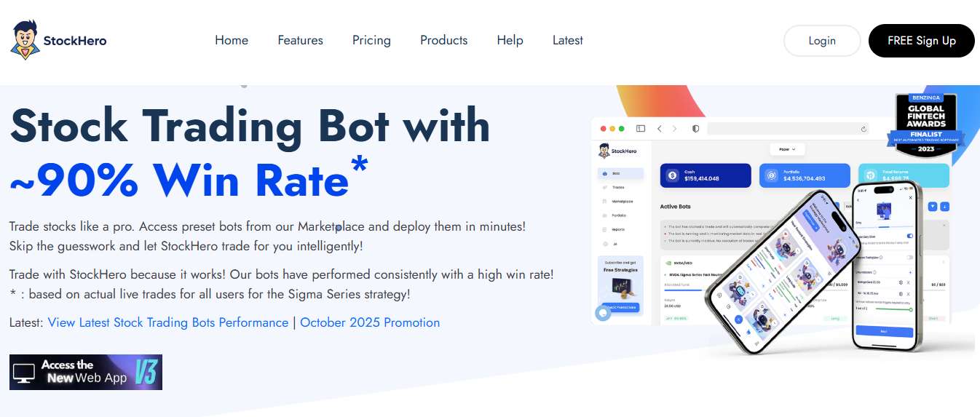Click the browser back arrow in preview

point(660,129)
